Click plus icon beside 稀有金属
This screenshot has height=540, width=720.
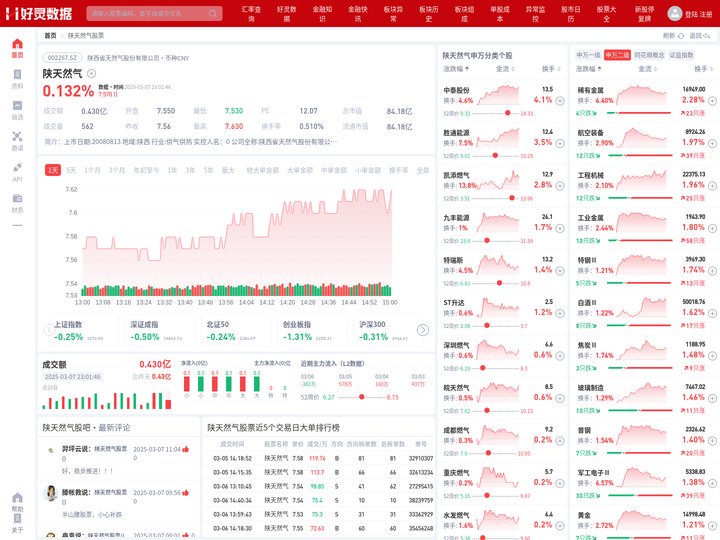pyautogui.click(x=712, y=101)
